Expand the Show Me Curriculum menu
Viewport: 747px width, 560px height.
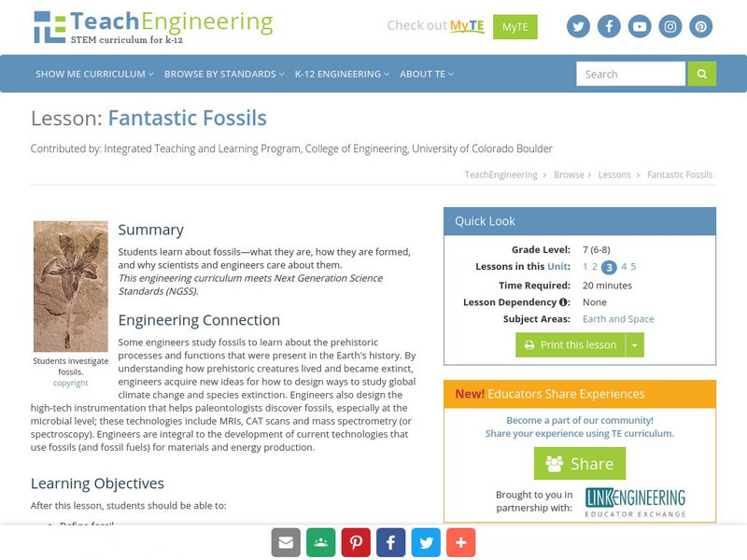pyautogui.click(x=94, y=74)
